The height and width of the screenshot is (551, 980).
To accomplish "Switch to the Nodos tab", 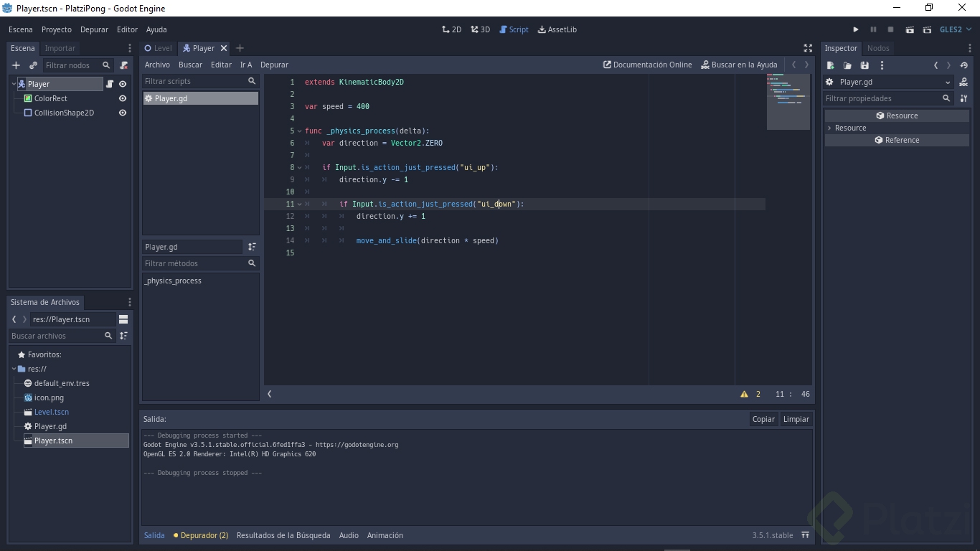I will tap(878, 48).
